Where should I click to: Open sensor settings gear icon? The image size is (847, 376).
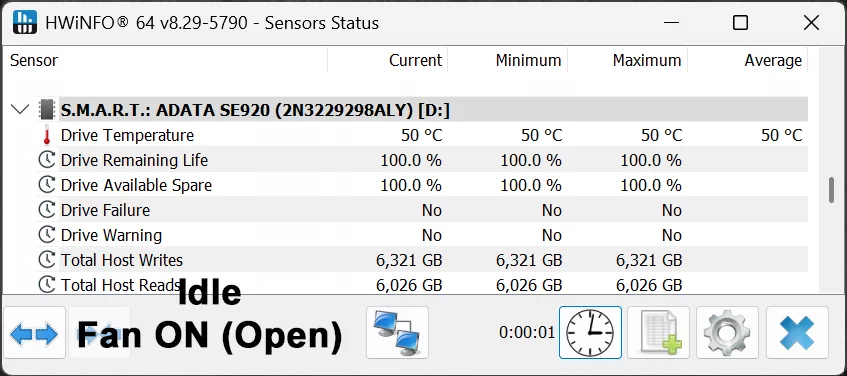click(728, 333)
